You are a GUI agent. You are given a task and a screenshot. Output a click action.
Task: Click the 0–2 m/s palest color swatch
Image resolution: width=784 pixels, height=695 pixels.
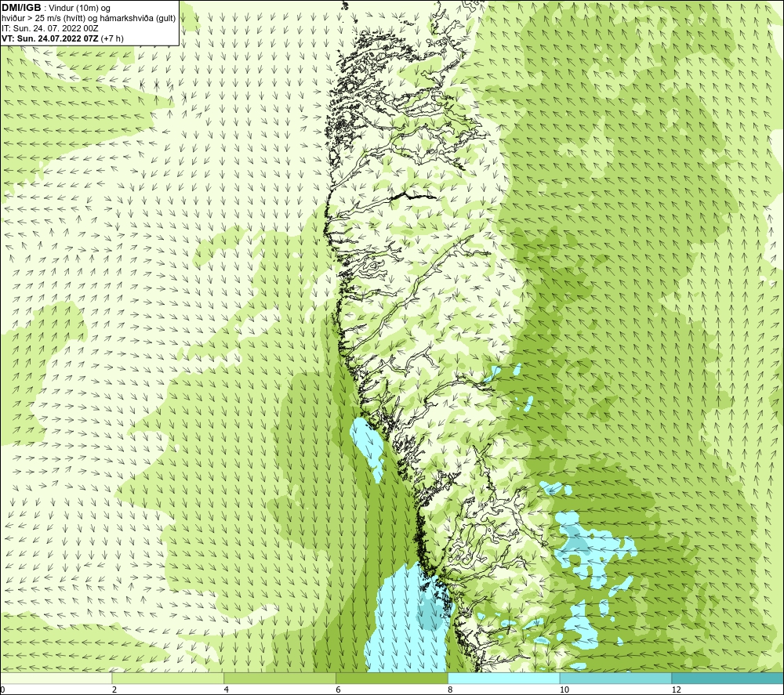click(x=56, y=678)
